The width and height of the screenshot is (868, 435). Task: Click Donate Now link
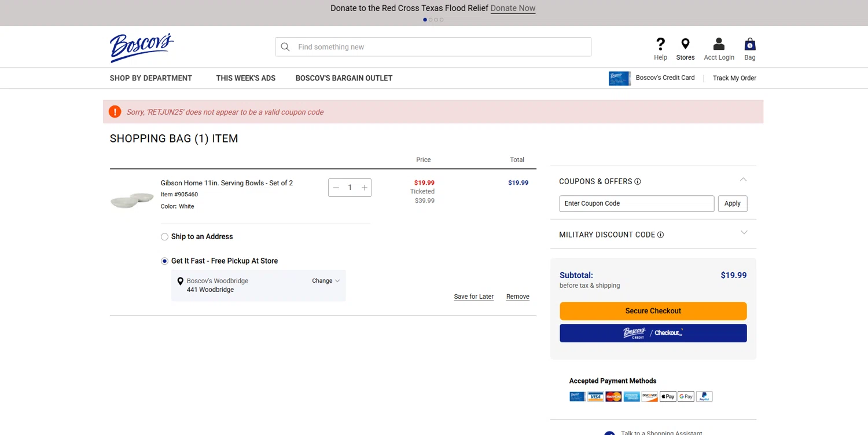click(x=513, y=8)
